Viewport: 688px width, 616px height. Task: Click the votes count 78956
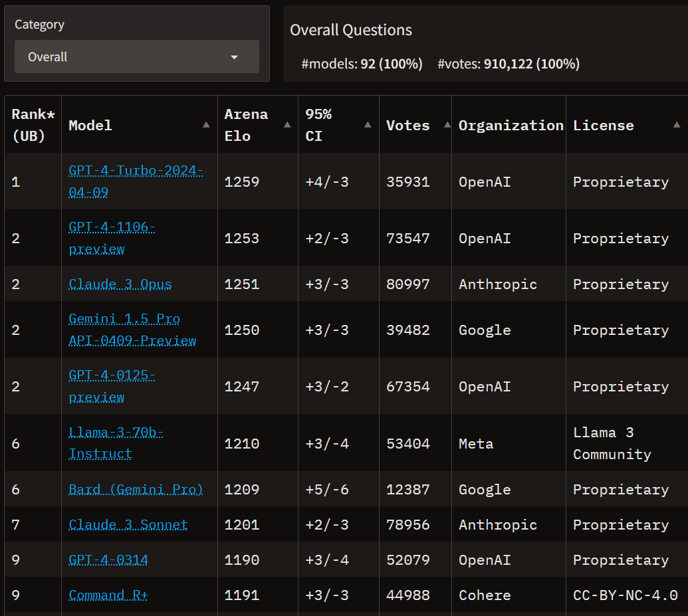coord(408,525)
